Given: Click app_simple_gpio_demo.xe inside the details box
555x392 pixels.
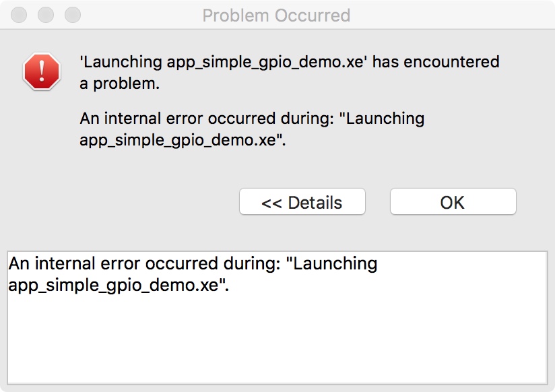Looking at the screenshot, I should tap(113, 285).
